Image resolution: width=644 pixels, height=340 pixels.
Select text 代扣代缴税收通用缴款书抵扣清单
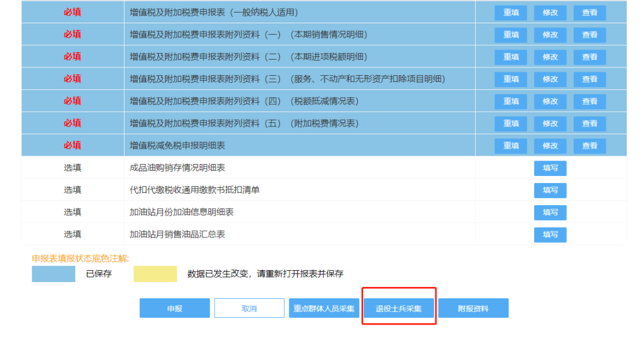194,190
